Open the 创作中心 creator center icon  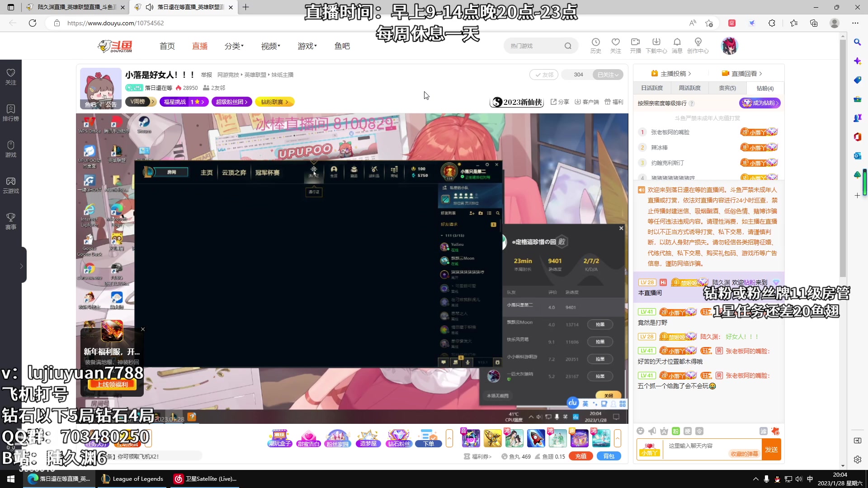pos(698,46)
